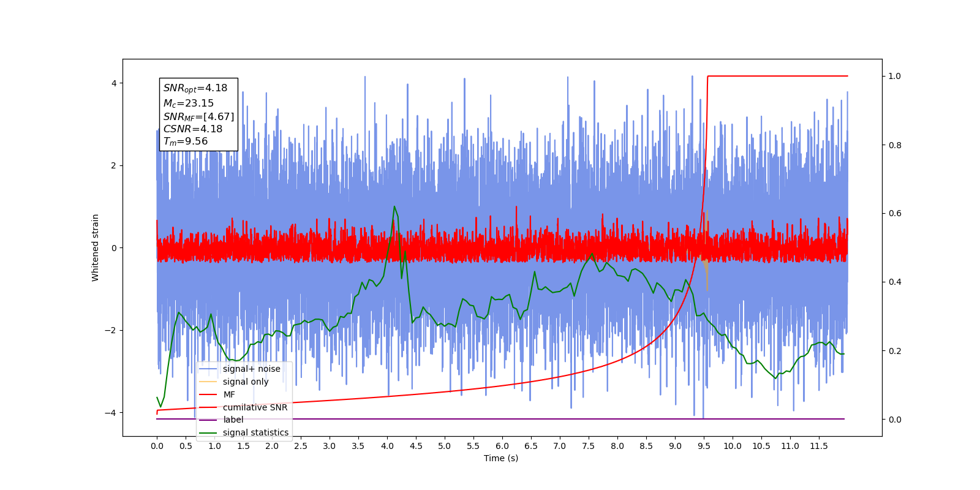Click the 'signal statistics' legend entry
Viewport: 980px width, 490px height.
[x=244, y=432]
